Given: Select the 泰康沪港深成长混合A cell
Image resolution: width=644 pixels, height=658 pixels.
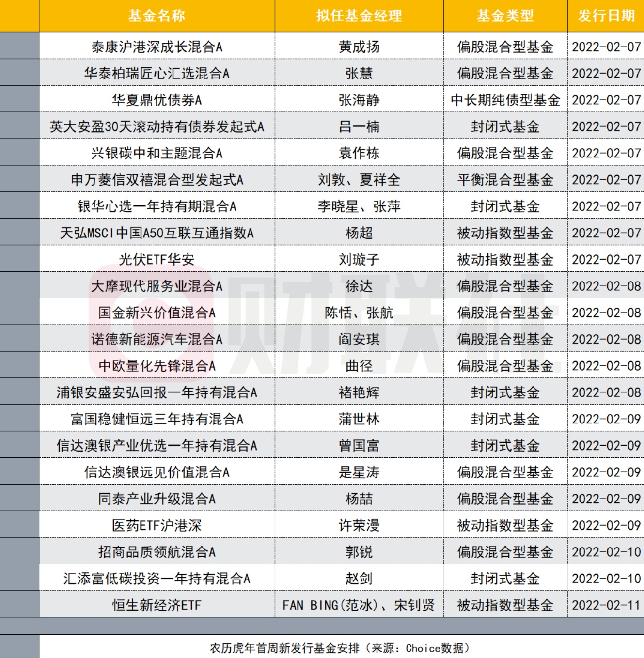Looking at the screenshot, I should pos(157,47).
